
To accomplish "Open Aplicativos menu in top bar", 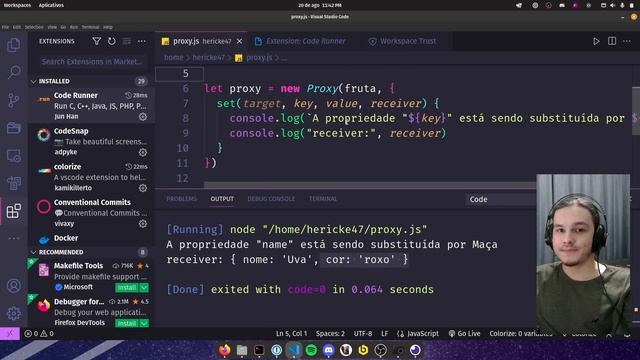I will pos(51,5).
